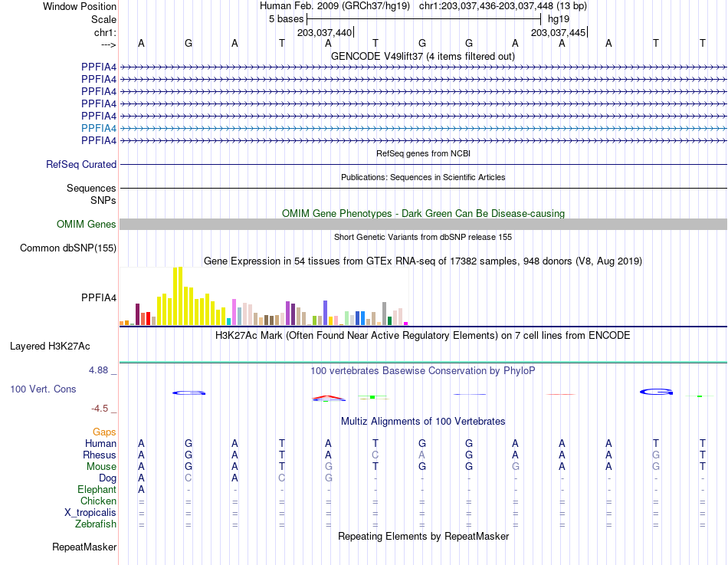Click the Scale bar 5 bases ruler

pos(424,19)
